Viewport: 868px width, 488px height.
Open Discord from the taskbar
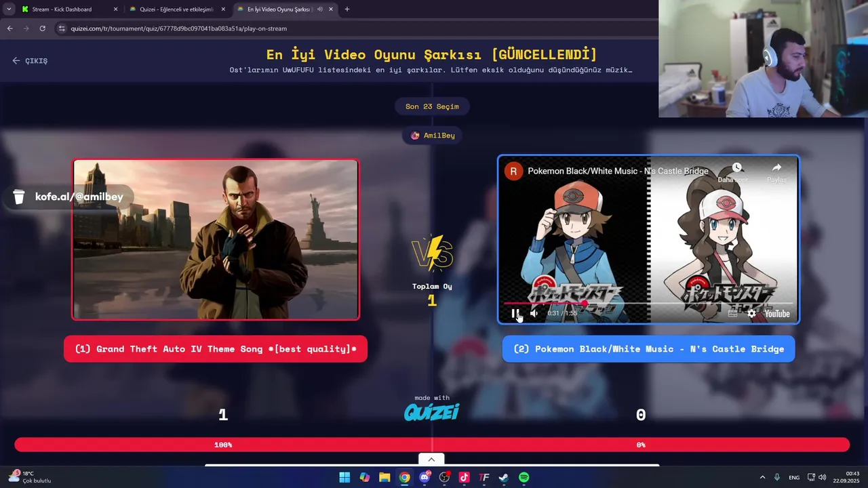tap(425, 477)
